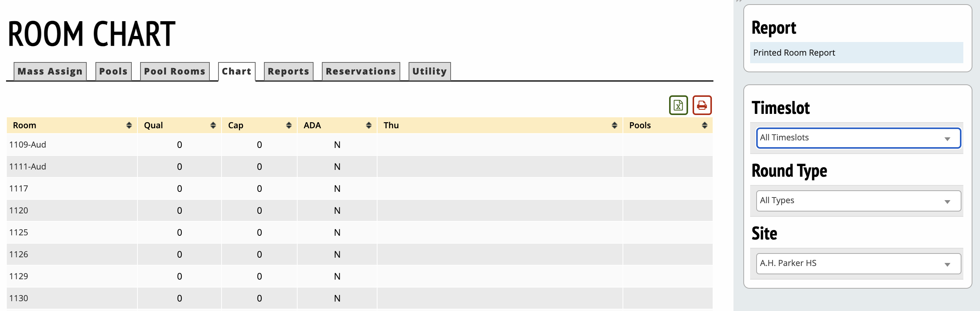Sort table by ADA column arrows

pyautogui.click(x=368, y=126)
